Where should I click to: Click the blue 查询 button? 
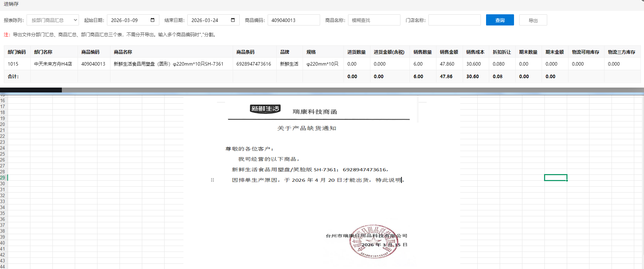(500, 20)
